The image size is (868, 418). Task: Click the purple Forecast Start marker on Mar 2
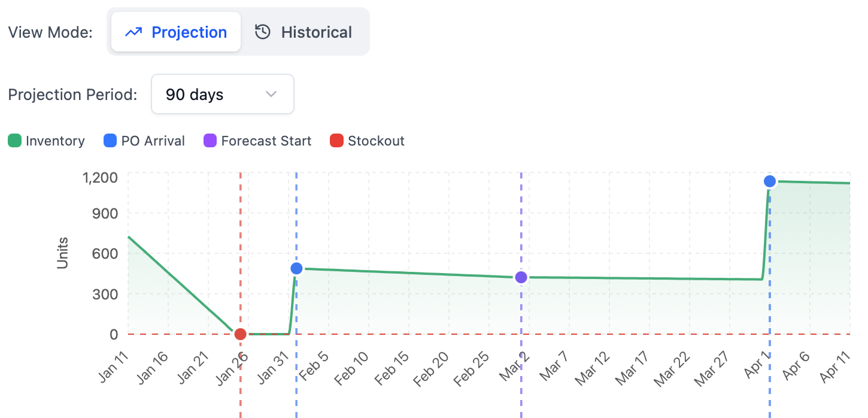pyautogui.click(x=521, y=277)
